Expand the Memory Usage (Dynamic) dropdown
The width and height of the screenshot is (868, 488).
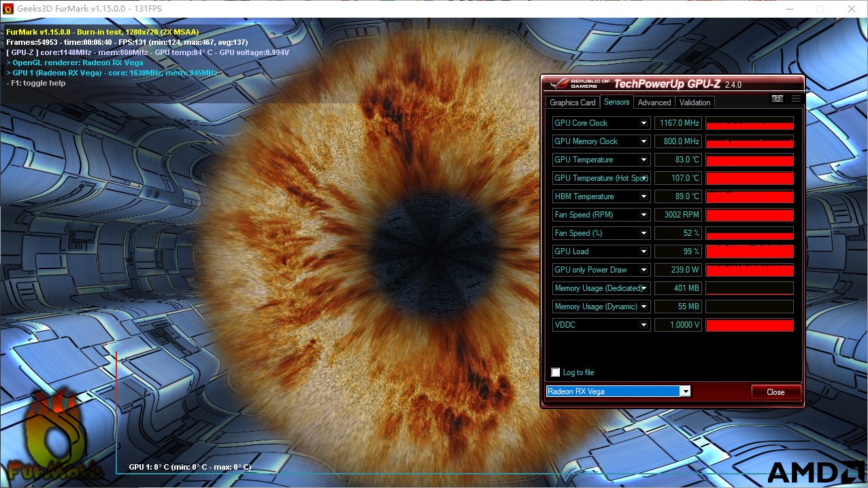coord(644,307)
